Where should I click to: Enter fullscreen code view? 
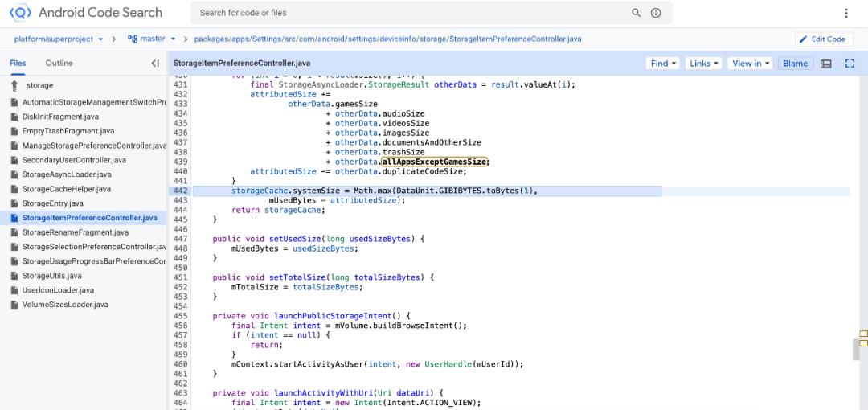(850, 64)
